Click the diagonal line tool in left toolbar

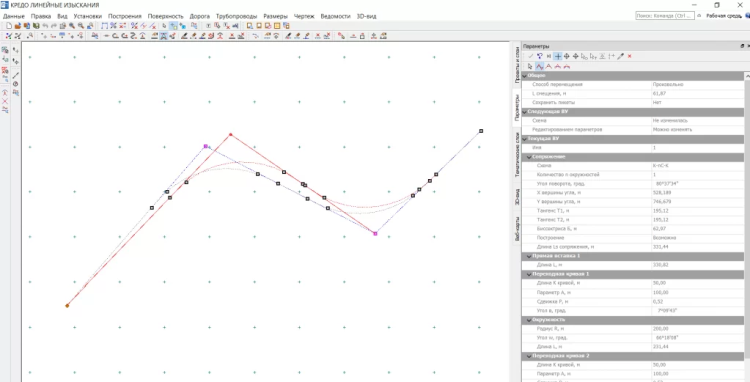tap(16, 75)
